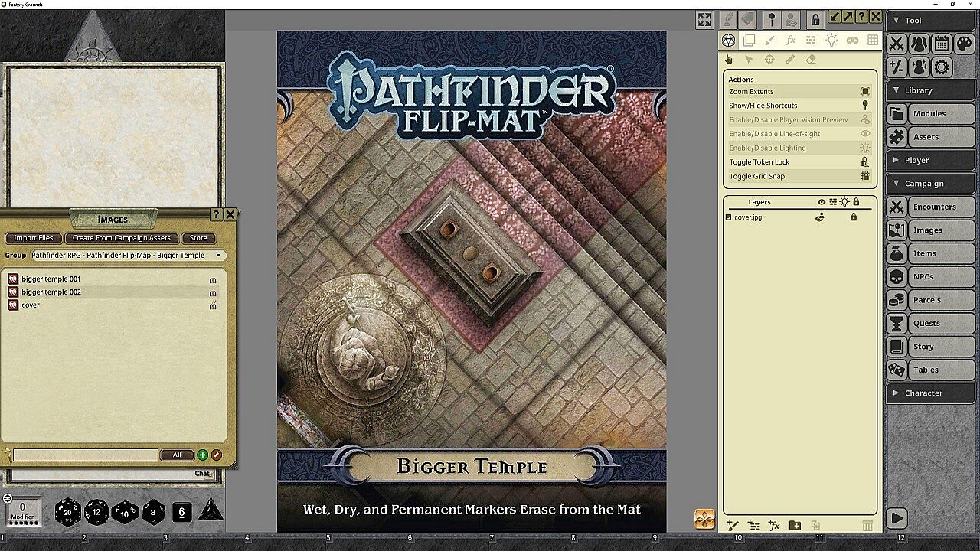Click the add FX layer icon
This screenshot has height=551, width=980.
click(774, 525)
